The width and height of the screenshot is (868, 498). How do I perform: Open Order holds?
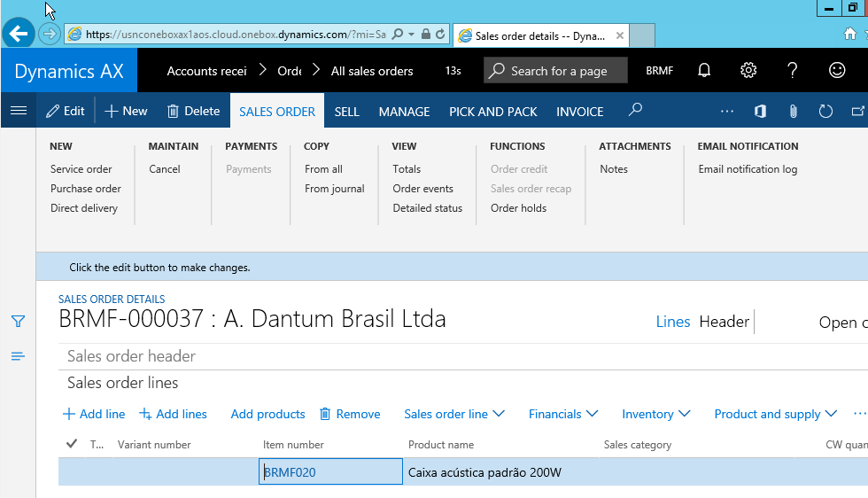(518, 207)
